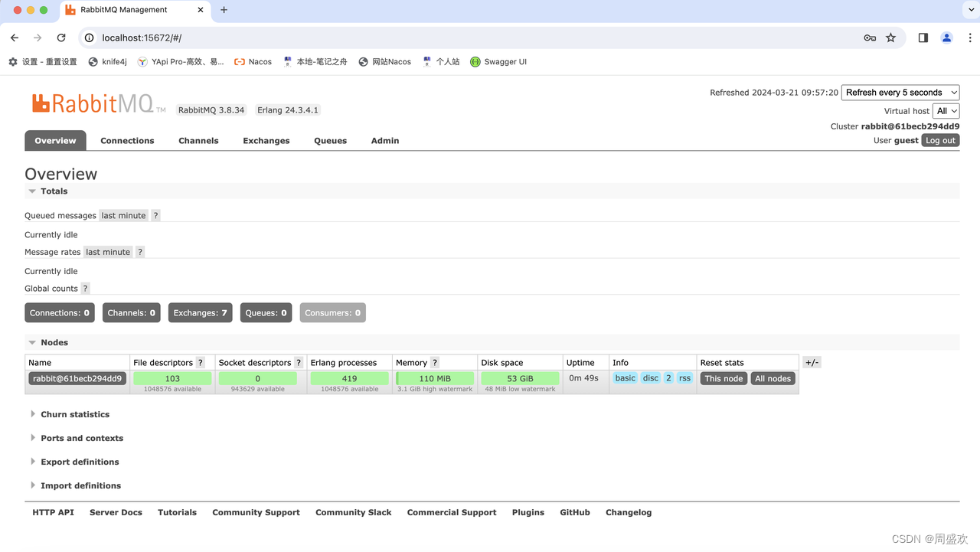The width and height of the screenshot is (980, 552).
Task: Open the Chrome profile avatar
Action: pos(947,38)
